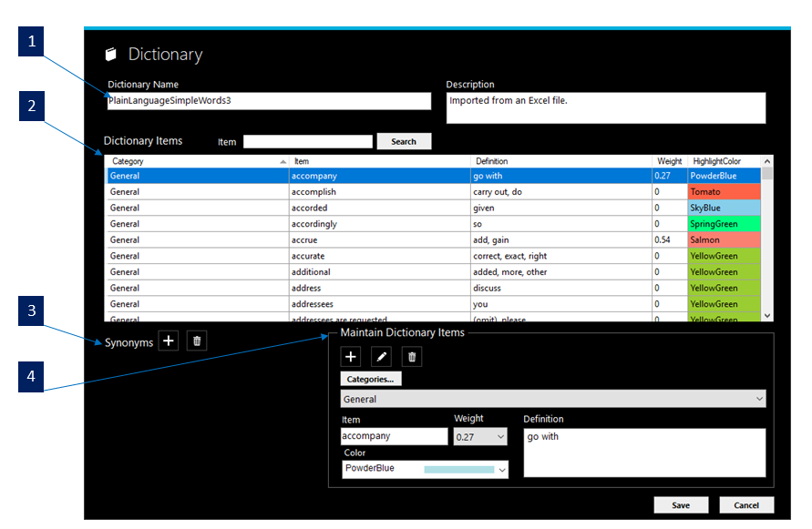This screenshot has height=529, width=812.
Task: Click the Definition box containing go with
Action: (644, 453)
